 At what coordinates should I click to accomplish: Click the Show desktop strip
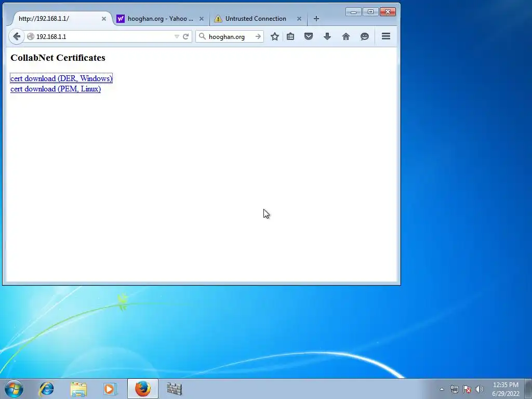click(528, 389)
